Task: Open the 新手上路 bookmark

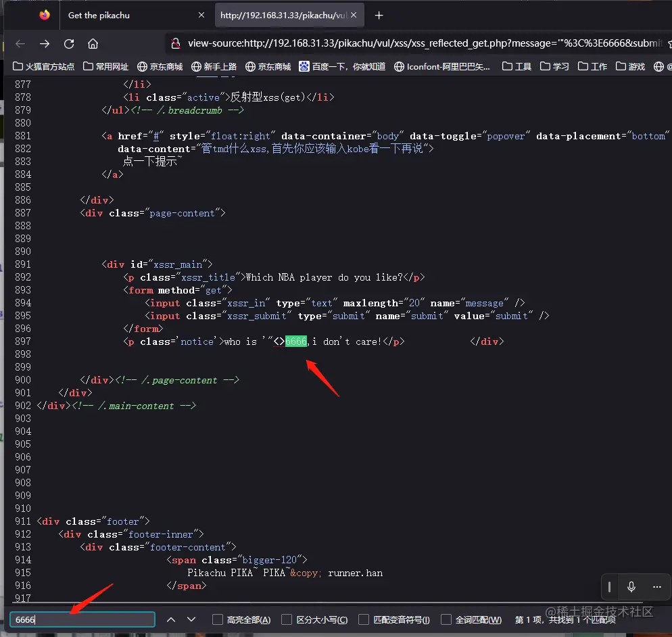Action: 214,66
